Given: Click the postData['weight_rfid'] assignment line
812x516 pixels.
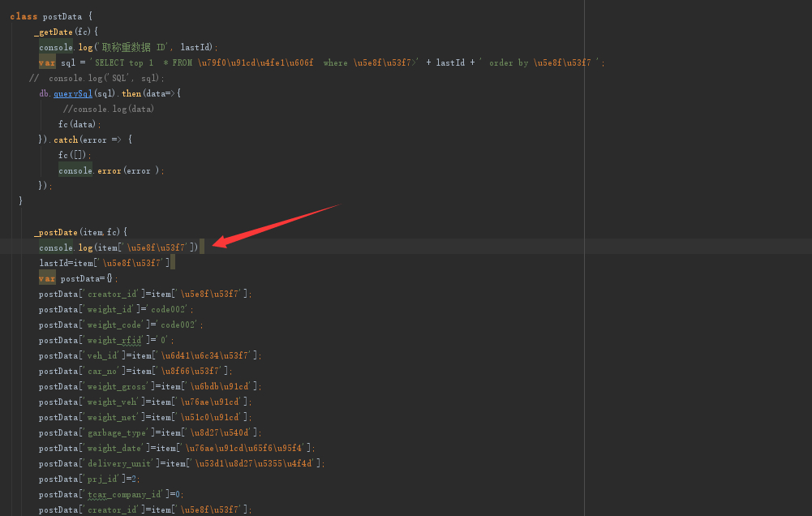Looking at the screenshot, I should tap(106, 341).
